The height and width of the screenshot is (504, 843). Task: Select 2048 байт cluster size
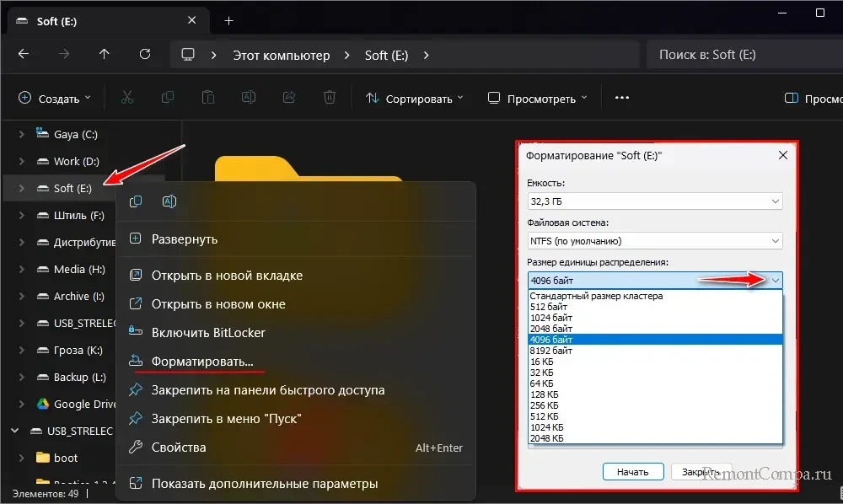tap(655, 329)
